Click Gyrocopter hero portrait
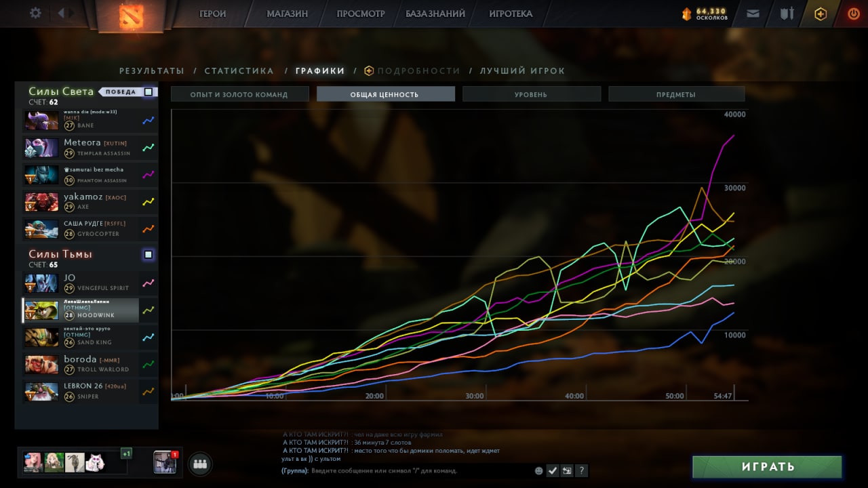 (x=41, y=229)
